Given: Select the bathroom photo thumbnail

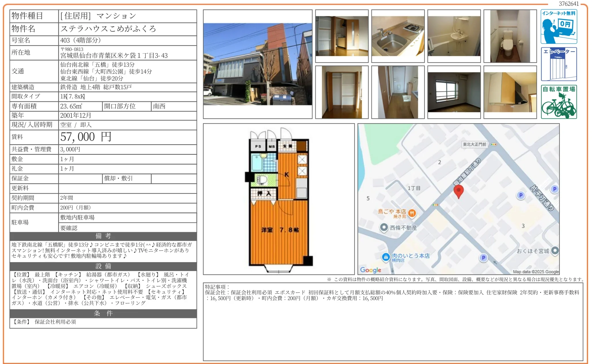Looking at the screenshot, I should coord(454,36).
